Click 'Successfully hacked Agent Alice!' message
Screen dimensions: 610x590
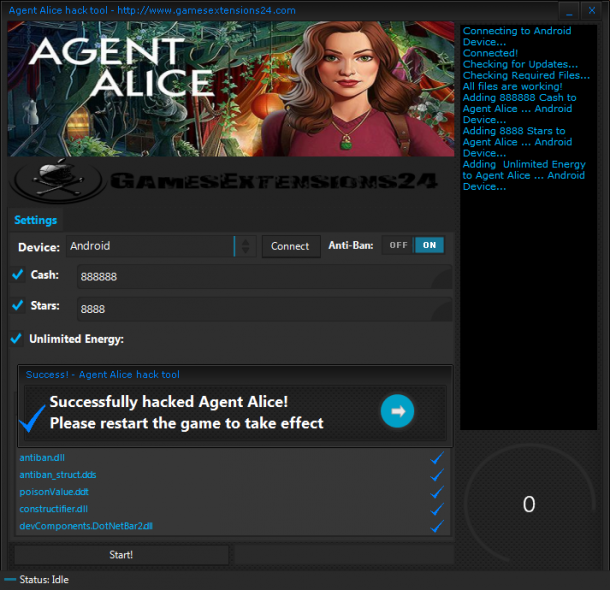pyautogui.click(x=169, y=402)
